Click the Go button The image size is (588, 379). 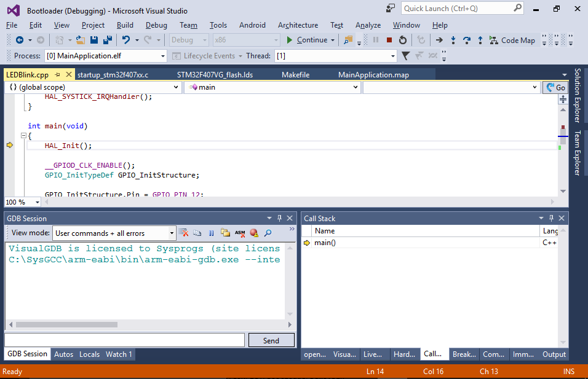tap(555, 87)
